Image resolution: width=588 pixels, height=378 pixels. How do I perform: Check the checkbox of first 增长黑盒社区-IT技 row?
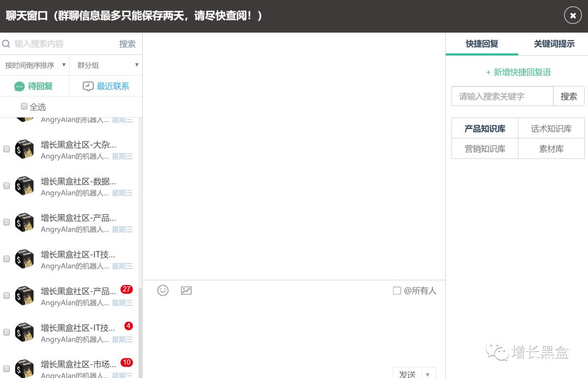point(7,259)
